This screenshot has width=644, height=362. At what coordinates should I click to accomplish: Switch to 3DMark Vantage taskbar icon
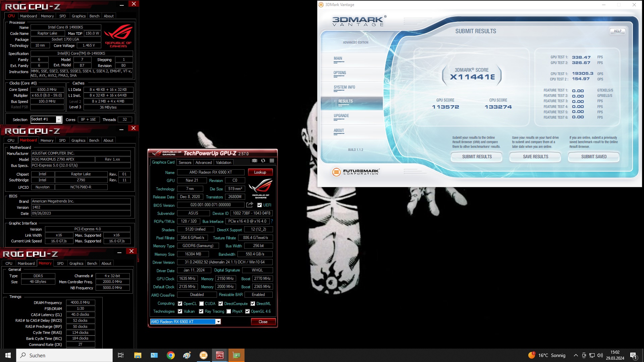click(203, 355)
